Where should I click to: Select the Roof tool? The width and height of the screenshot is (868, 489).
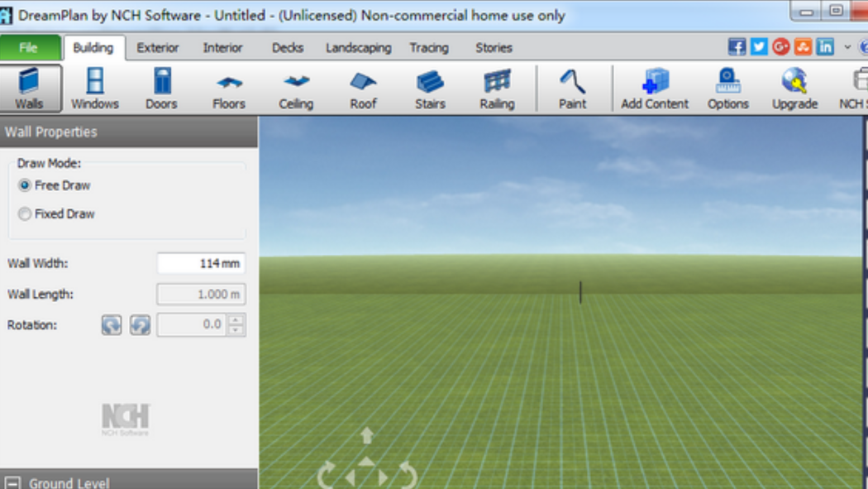[x=363, y=89]
